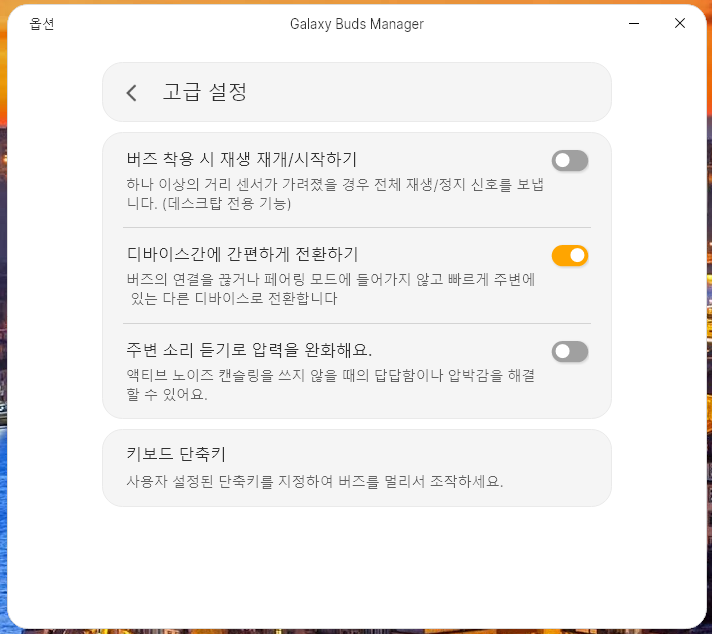Open the 옵션 menu
The height and width of the screenshot is (634, 712).
(42, 24)
